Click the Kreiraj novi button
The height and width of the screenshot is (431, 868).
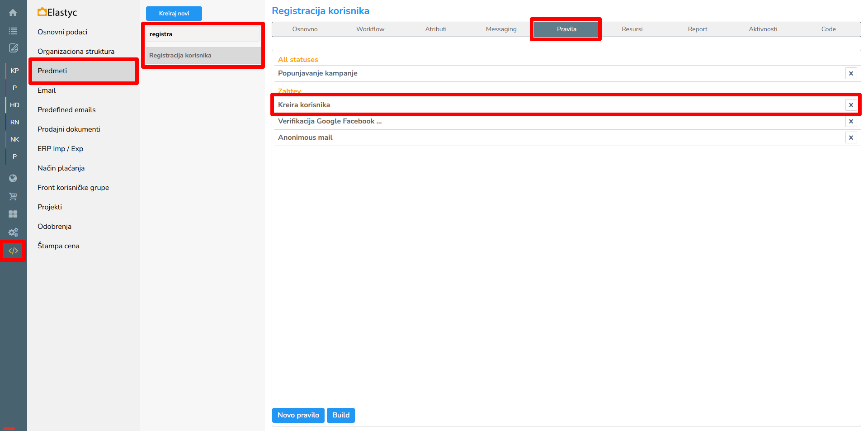174,14
